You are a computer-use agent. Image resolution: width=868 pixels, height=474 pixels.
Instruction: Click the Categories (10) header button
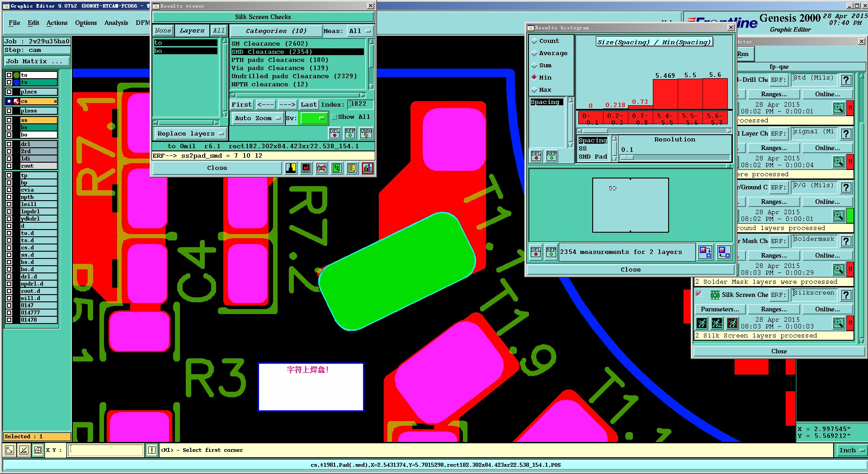click(276, 31)
